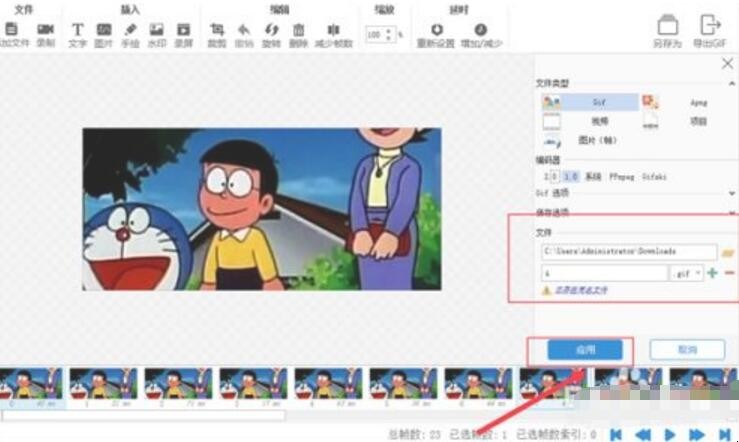The width and height of the screenshot is (739, 442).
Task: Jump to the first frame
Action: point(616,434)
